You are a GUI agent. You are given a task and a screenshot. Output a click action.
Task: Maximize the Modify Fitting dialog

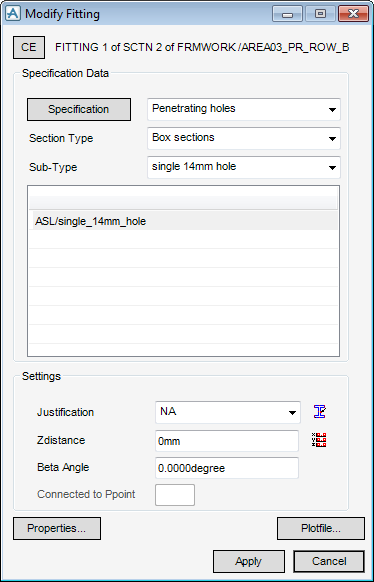(320, 14)
